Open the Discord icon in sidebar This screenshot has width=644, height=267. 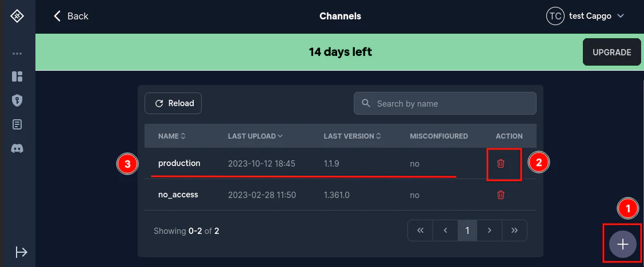17,148
